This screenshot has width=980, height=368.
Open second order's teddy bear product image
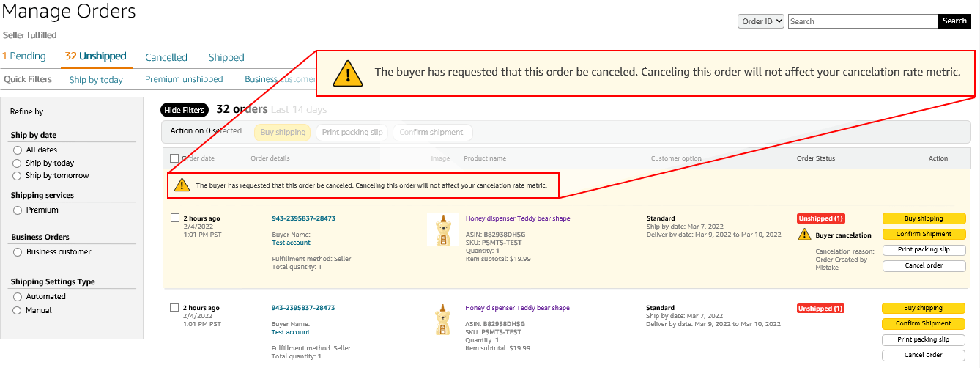pos(442,320)
